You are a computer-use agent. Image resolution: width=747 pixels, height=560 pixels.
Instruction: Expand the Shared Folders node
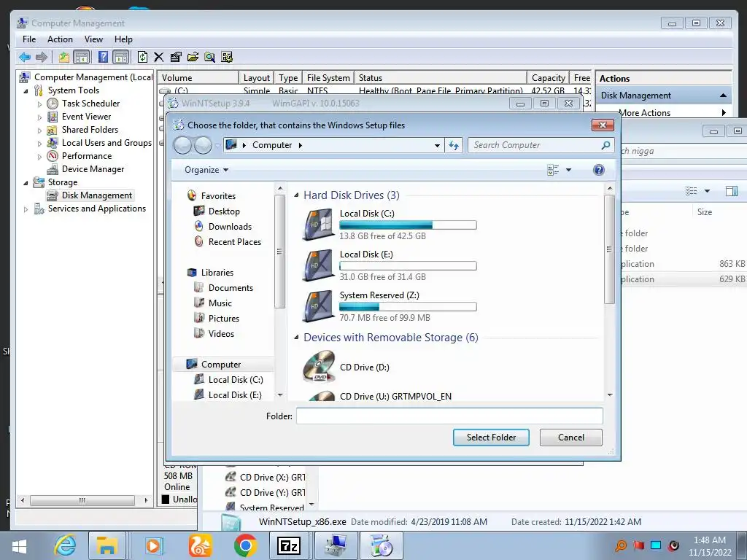(x=39, y=130)
